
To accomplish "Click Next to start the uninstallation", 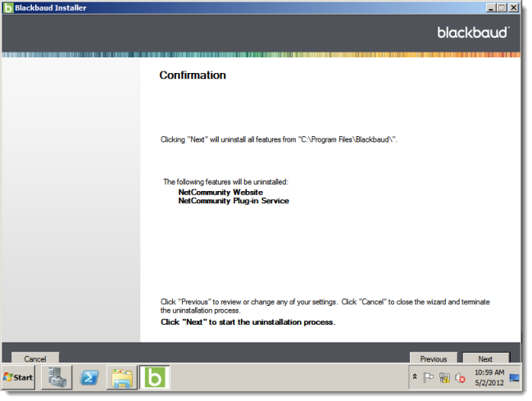I will pos(486,358).
